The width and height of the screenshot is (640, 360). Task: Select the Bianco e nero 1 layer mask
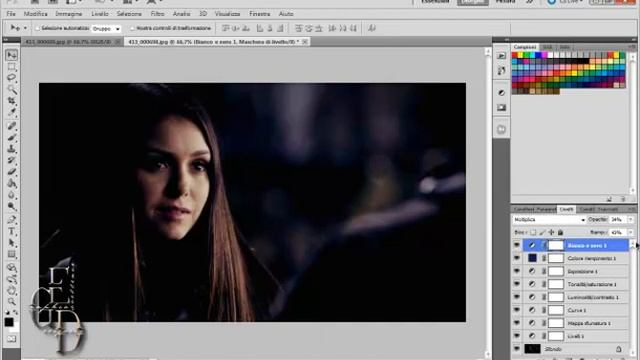556,245
